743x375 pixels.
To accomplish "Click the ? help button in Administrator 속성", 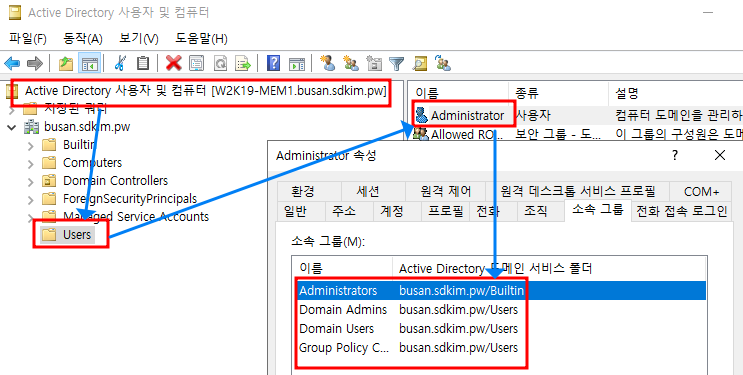I will [675, 155].
